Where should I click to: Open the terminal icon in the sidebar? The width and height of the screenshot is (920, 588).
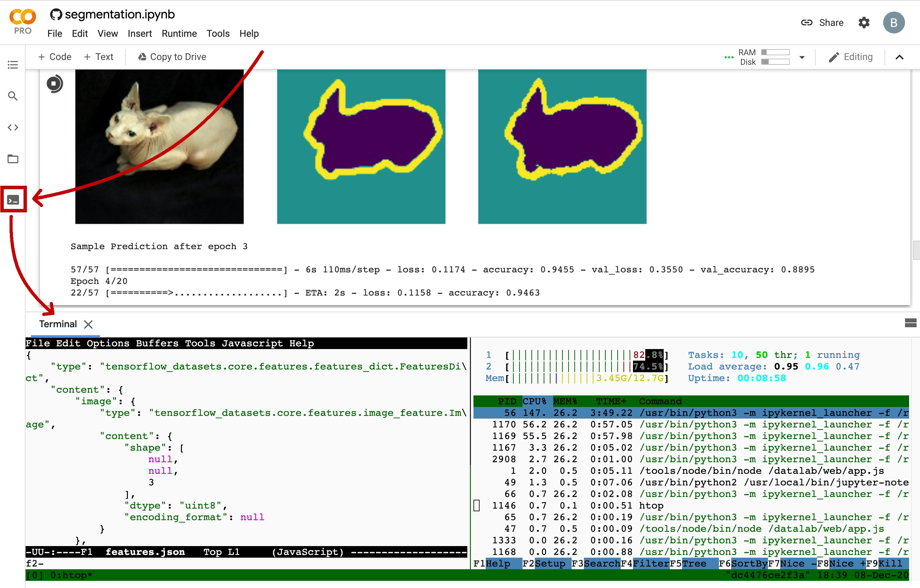pos(13,199)
